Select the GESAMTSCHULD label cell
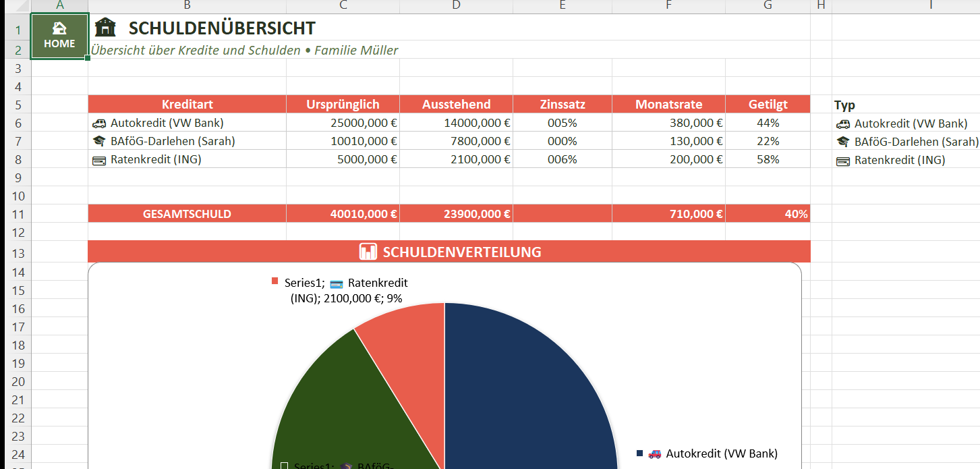Image resolution: width=980 pixels, height=469 pixels. pos(187,214)
